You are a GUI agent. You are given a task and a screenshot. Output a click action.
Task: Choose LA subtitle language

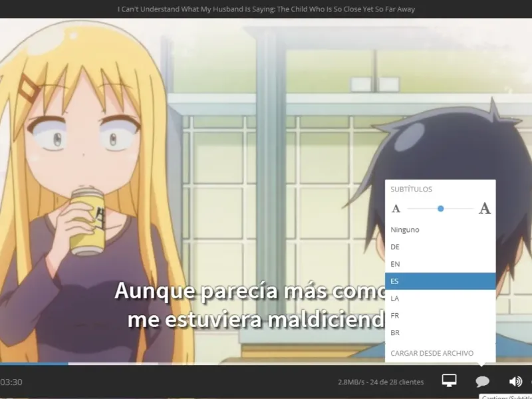[440, 298]
